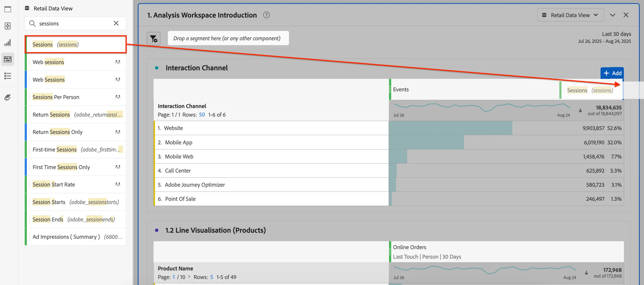The height and width of the screenshot is (285, 644).
Task: Open help icon next to panel title
Action: pyautogui.click(x=266, y=15)
